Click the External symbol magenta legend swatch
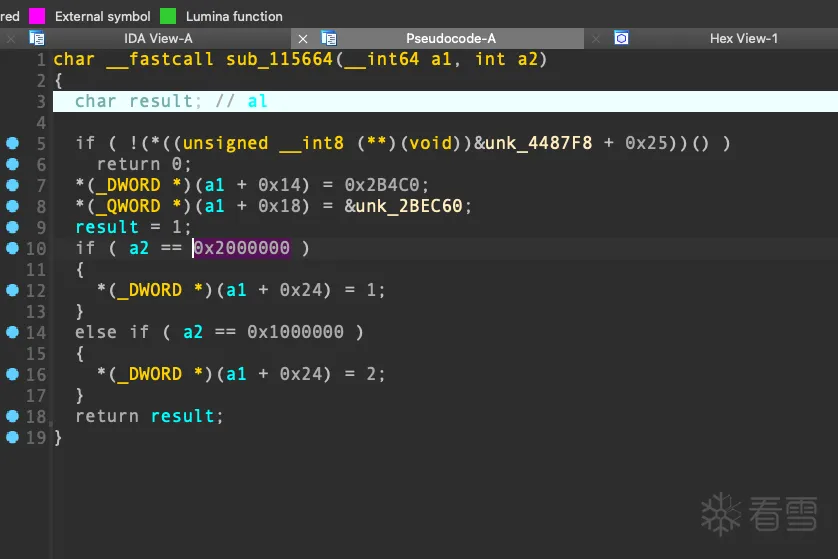The image size is (838, 559). point(37,16)
